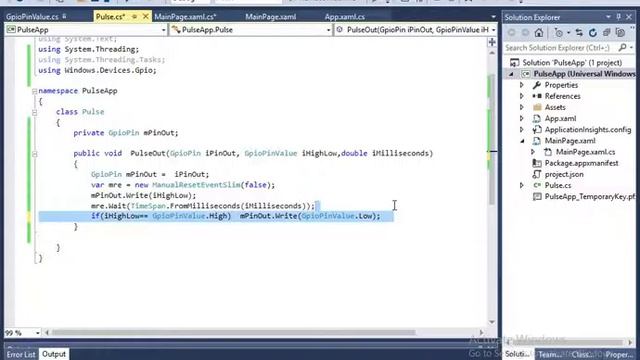640x360 pixels.
Task: Switch to the App.xaml.cs tab
Action: (345, 17)
